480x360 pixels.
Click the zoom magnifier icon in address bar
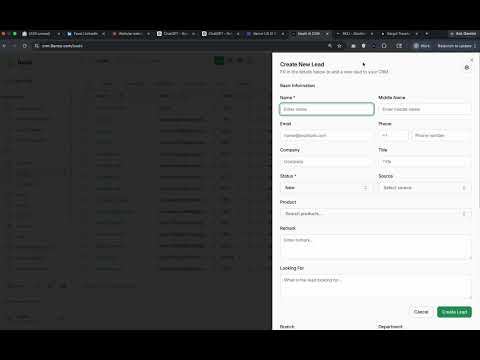click(330, 46)
